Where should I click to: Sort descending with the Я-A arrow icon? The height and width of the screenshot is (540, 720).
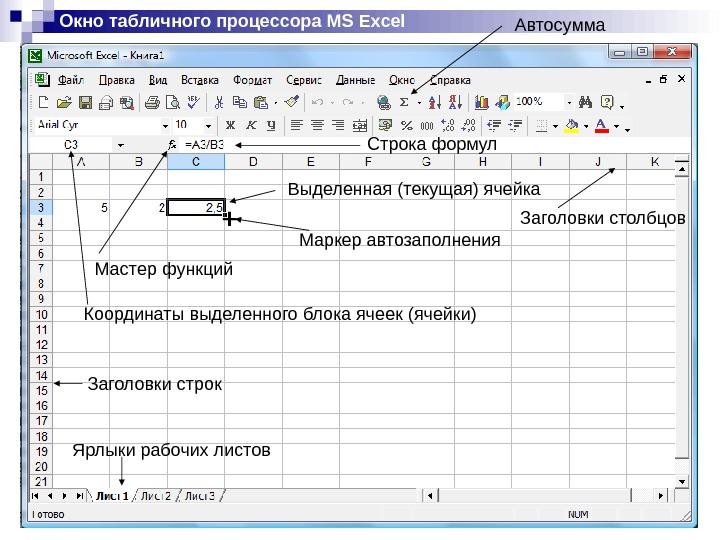tap(455, 102)
